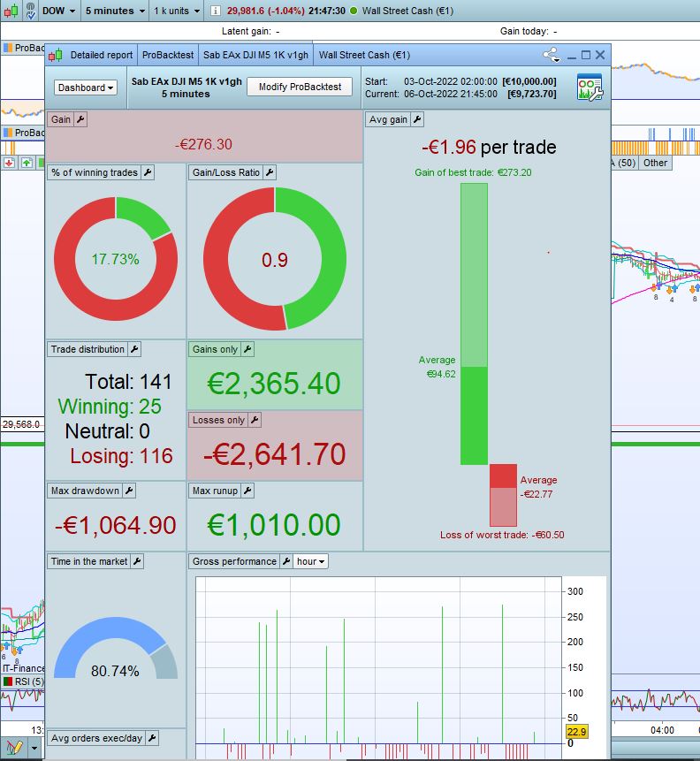Image resolution: width=700 pixels, height=761 pixels.
Task: Click the candlestick chart icon in top toolbar
Action: (11, 11)
